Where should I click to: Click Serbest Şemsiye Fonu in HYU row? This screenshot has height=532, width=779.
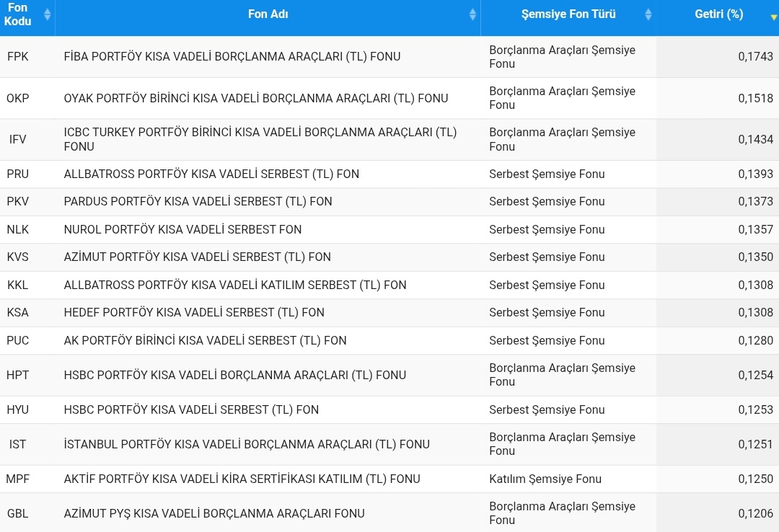[547, 409]
